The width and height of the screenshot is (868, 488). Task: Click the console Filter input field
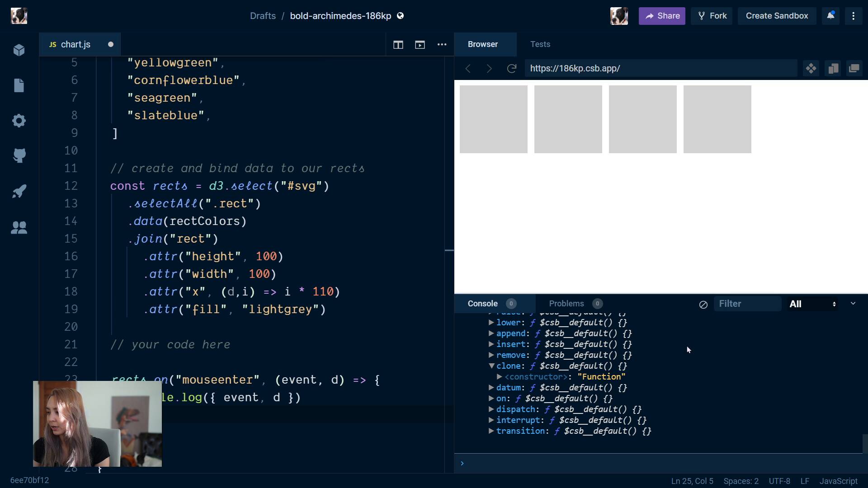(x=747, y=304)
